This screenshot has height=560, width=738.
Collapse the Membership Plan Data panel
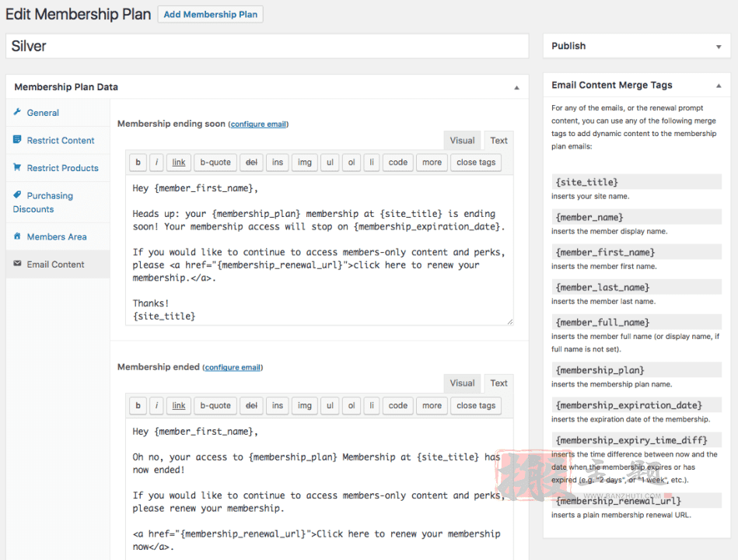[517, 88]
